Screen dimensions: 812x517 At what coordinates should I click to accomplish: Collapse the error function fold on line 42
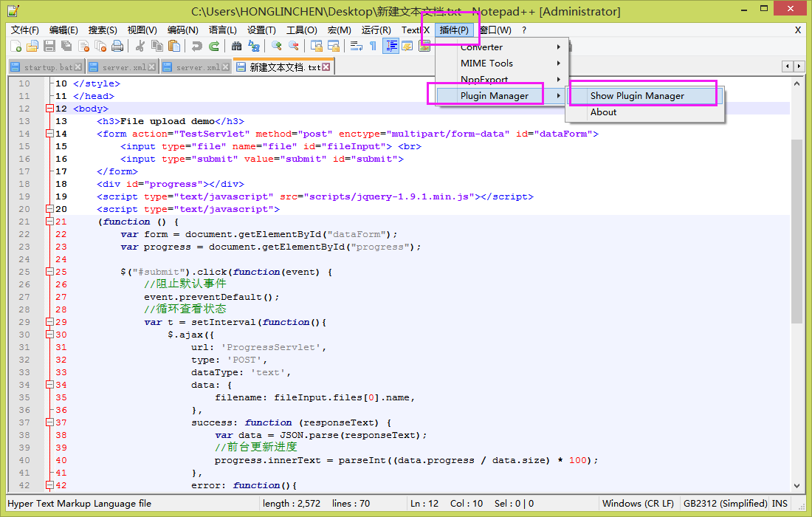tap(49, 485)
